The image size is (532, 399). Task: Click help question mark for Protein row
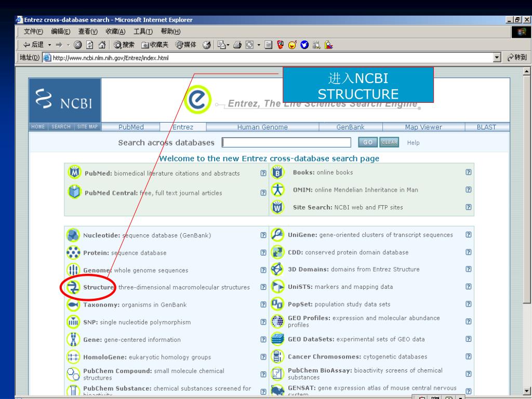point(263,252)
